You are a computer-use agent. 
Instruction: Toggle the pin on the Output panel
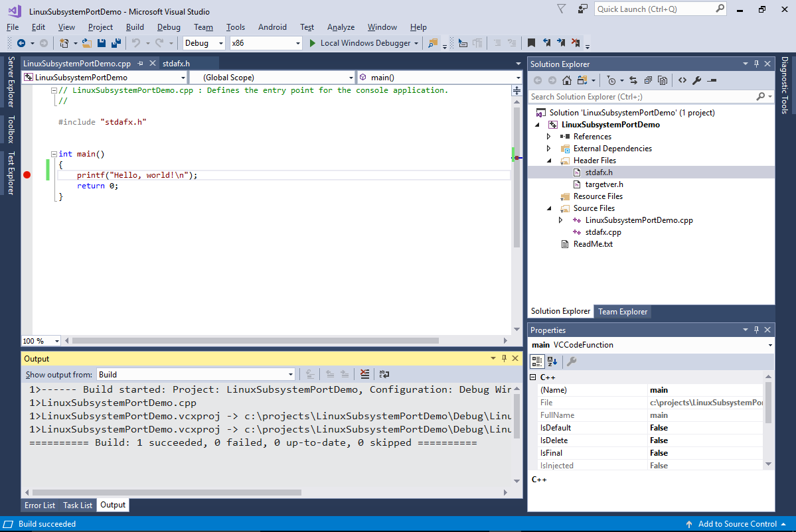[x=504, y=359]
